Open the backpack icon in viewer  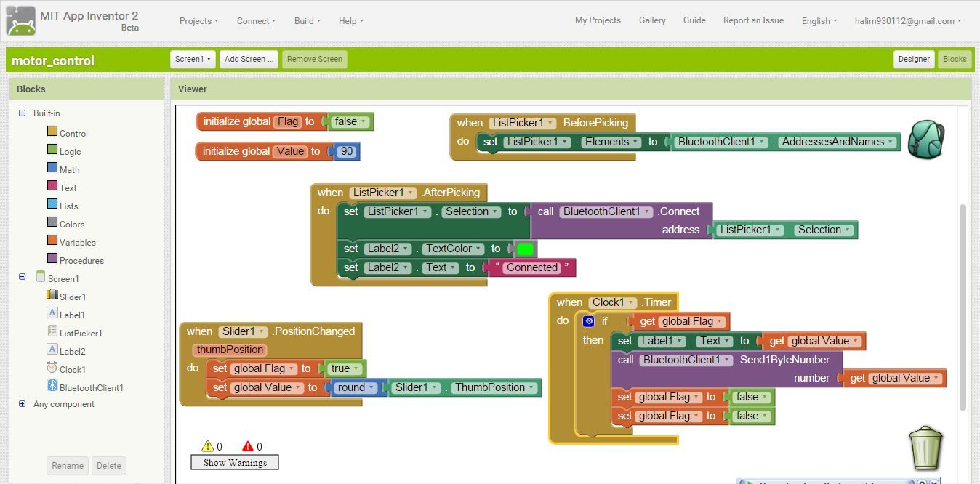(x=925, y=140)
